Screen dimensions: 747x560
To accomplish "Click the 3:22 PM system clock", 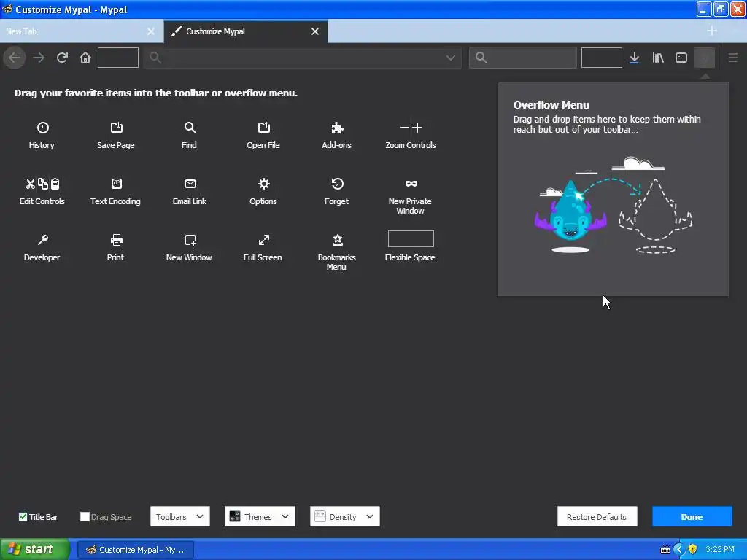I will 720,550.
